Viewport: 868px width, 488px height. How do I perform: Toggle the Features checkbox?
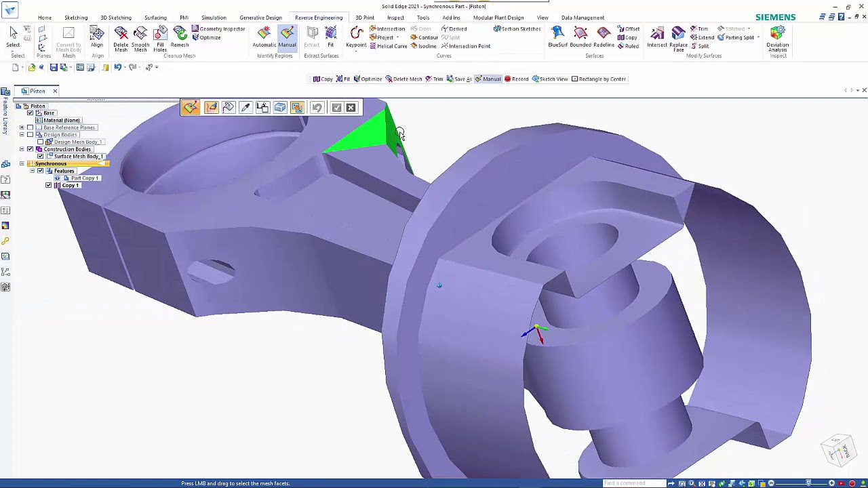pos(40,171)
